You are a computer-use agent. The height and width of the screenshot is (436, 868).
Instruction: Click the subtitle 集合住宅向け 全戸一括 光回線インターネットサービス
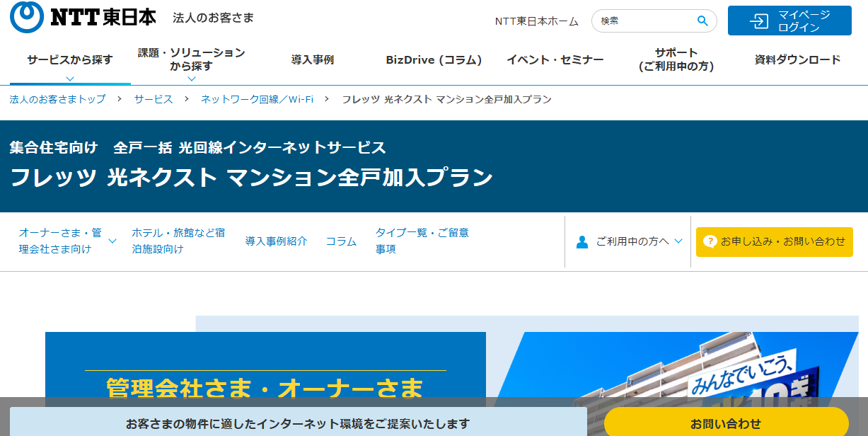[198, 148]
